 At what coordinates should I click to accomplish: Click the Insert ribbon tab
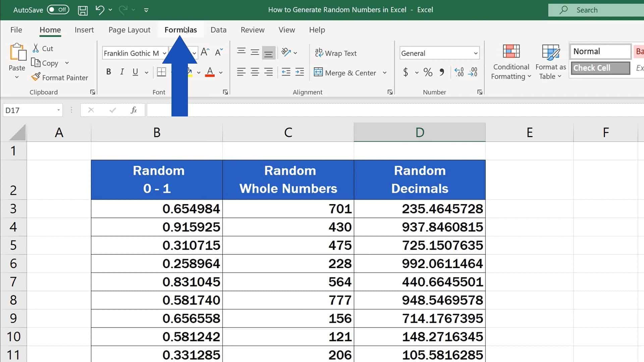(x=84, y=29)
